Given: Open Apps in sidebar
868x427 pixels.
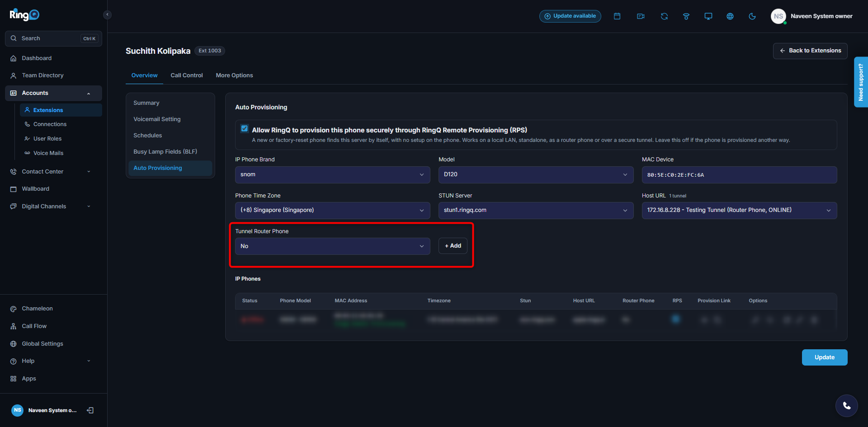Looking at the screenshot, I should click(53, 379).
